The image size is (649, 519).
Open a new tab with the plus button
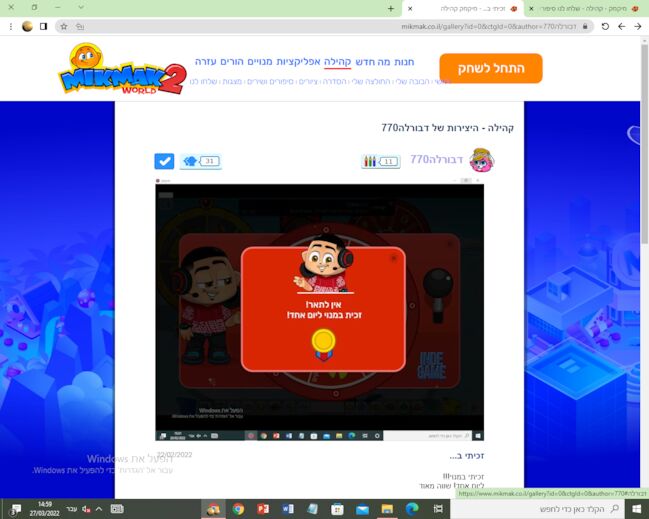(x=391, y=8)
